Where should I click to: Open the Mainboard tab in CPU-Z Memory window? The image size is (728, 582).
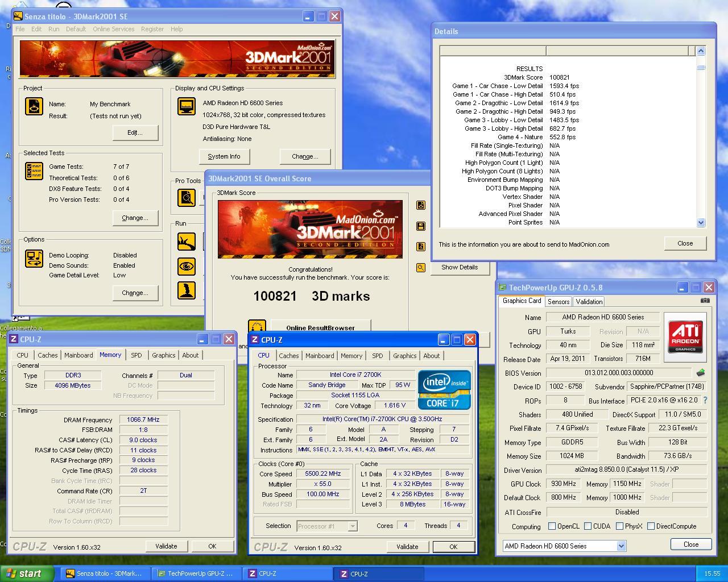pyautogui.click(x=78, y=355)
